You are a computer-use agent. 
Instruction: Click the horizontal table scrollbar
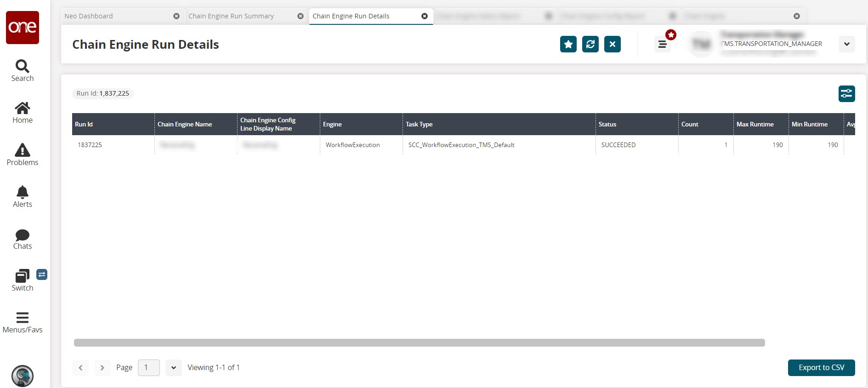coord(419,342)
